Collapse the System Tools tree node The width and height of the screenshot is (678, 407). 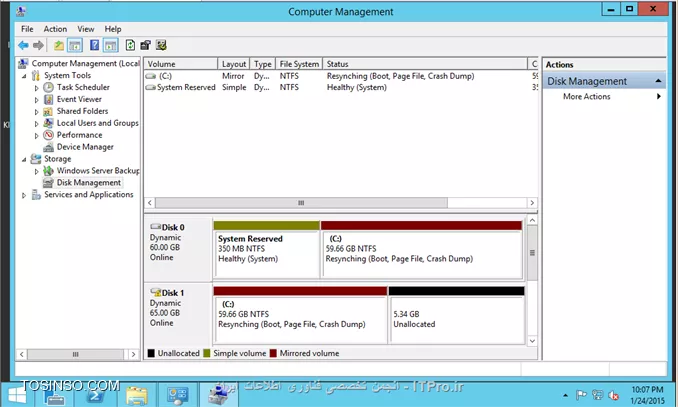pyautogui.click(x=25, y=75)
